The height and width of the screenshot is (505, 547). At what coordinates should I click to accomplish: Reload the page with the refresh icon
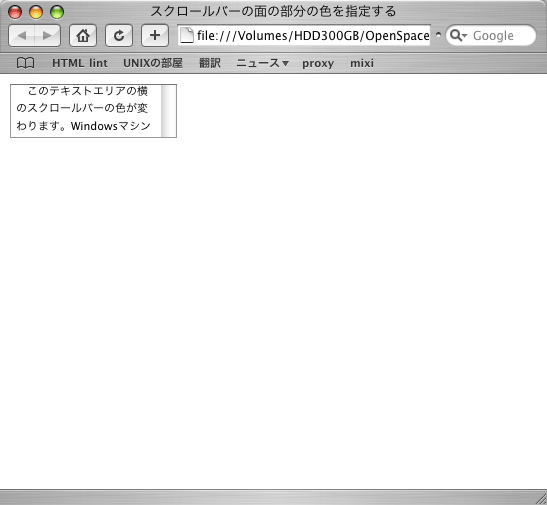point(119,36)
